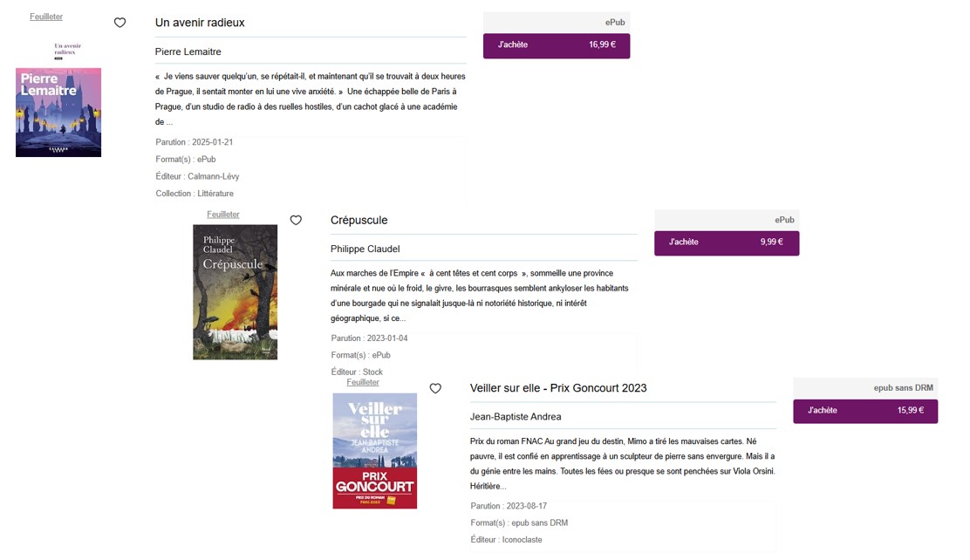Click the Crépuscule cover image
The height and width of the screenshot is (560, 970).
tap(235, 292)
